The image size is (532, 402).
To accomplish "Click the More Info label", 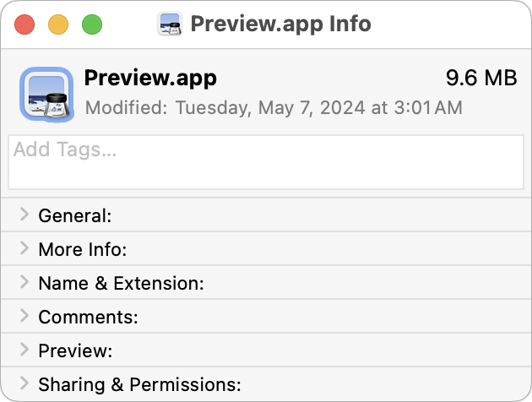I will tap(83, 250).
